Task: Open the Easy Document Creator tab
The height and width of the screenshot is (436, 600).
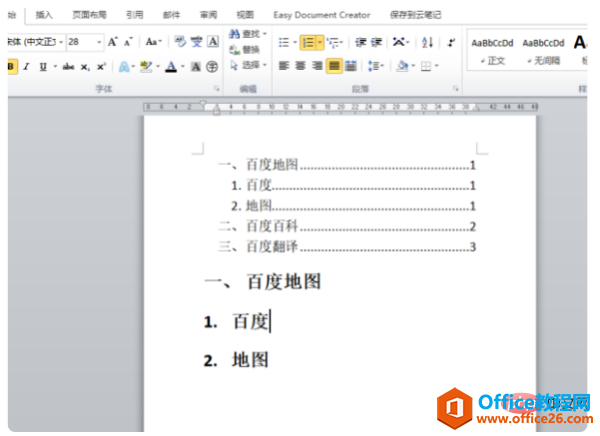Action: coord(322,15)
